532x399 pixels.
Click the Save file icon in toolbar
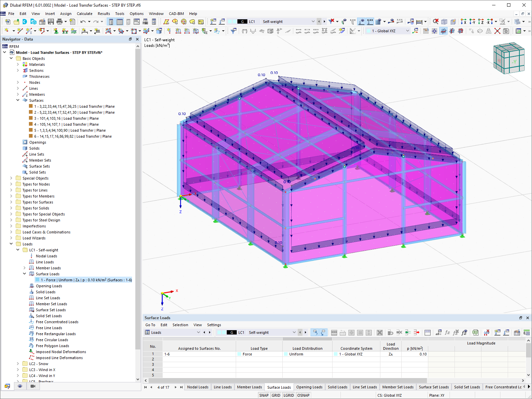51,22
